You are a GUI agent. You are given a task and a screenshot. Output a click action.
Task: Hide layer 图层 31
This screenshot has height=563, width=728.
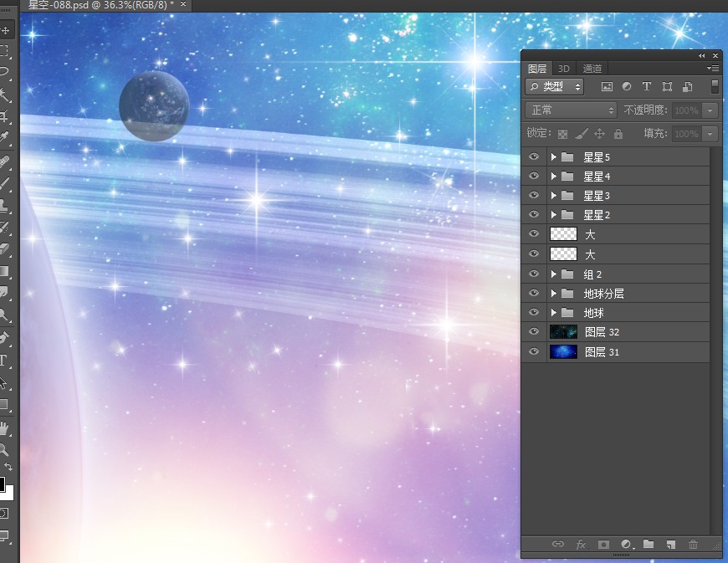point(534,351)
